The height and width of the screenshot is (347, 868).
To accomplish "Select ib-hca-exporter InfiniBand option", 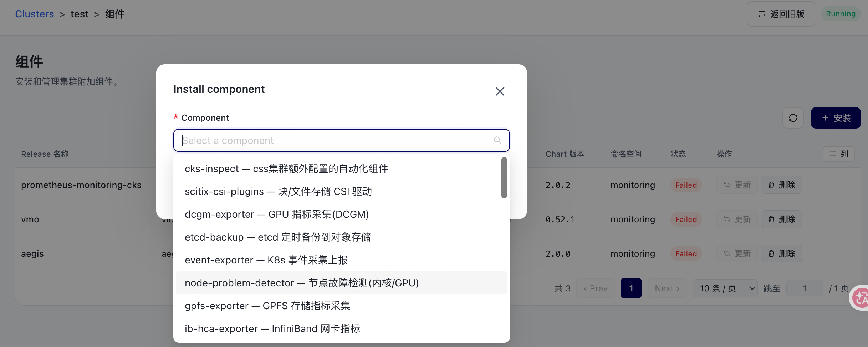I will point(341,328).
